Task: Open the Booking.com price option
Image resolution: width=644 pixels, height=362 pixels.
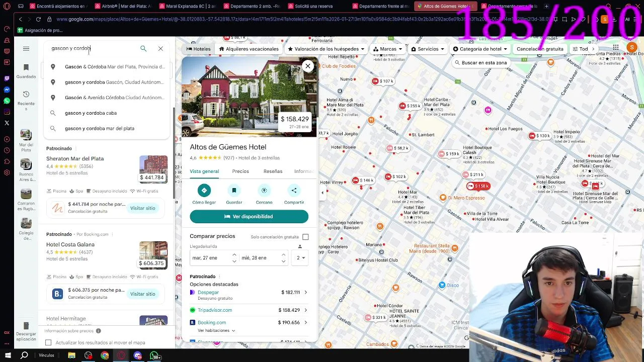Action: [x=249, y=323]
